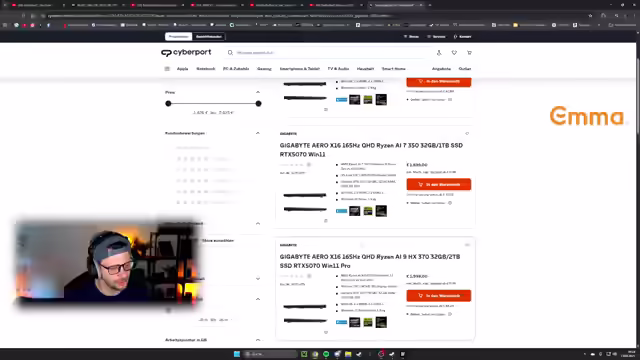640x360 pixels.
Task: Open the Gaming category menu
Action: [x=264, y=69]
